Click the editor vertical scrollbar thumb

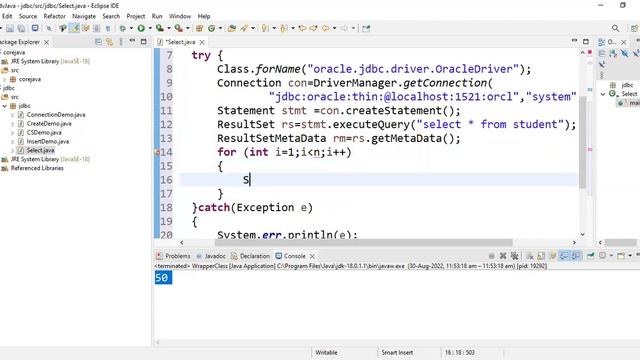click(x=583, y=143)
